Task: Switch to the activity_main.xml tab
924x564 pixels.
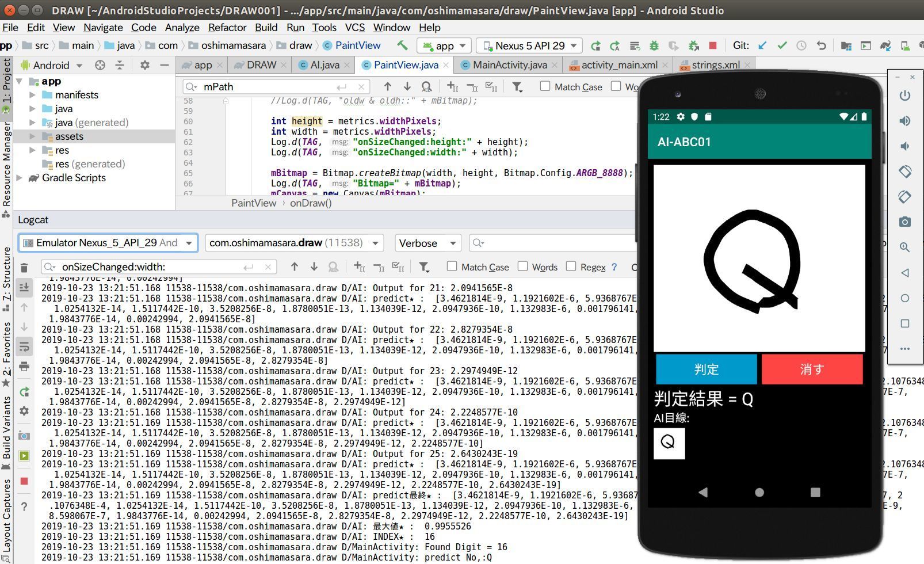Action: click(x=619, y=65)
